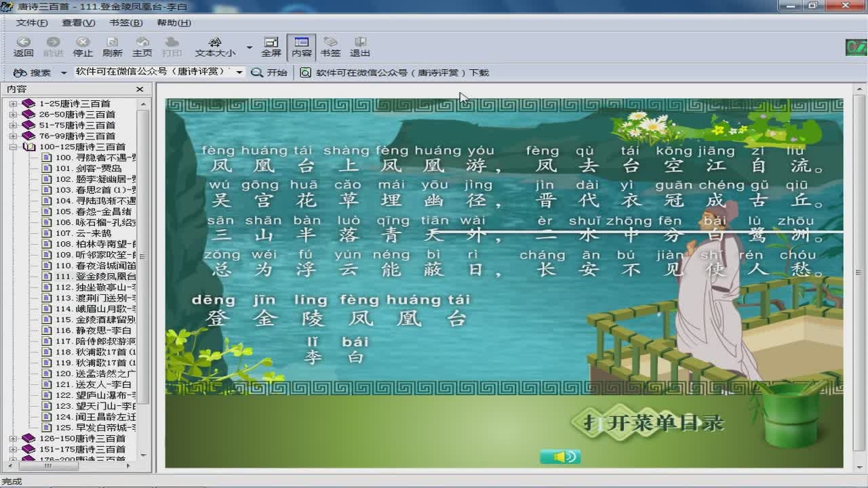Open the 文本大小 text size tool

(x=215, y=47)
